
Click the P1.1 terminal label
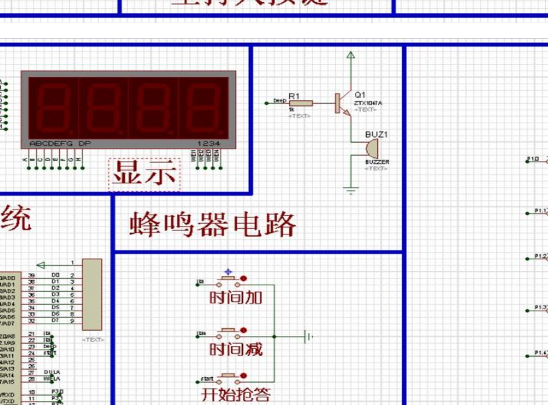541,211
